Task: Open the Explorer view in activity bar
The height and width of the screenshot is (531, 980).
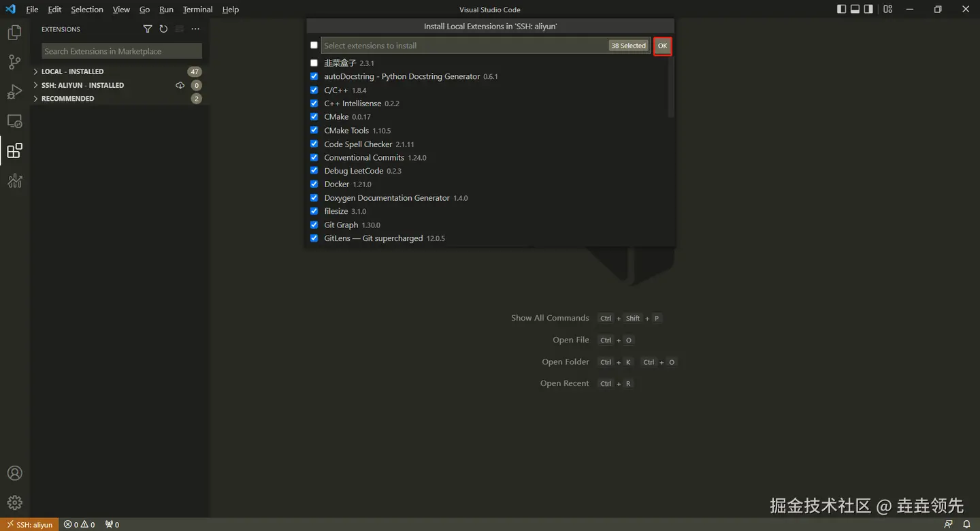Action: click(x=14, y=32)
